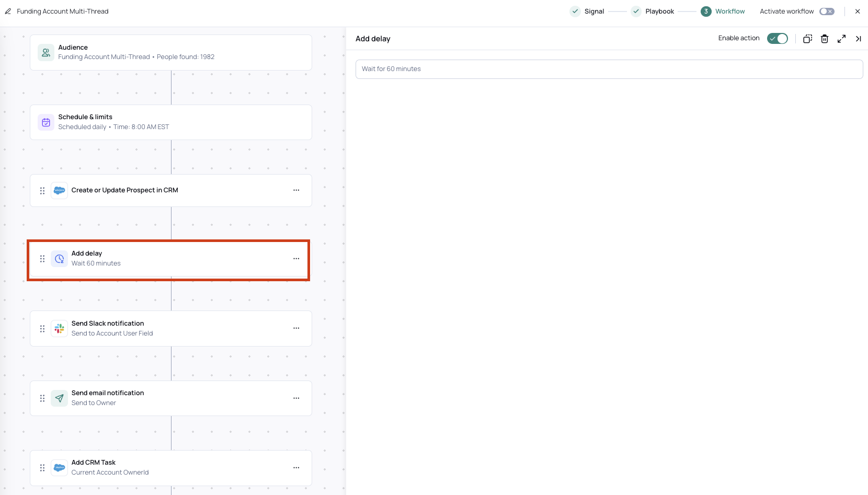Click the Current Account OwnerId text

coord(110,473)
